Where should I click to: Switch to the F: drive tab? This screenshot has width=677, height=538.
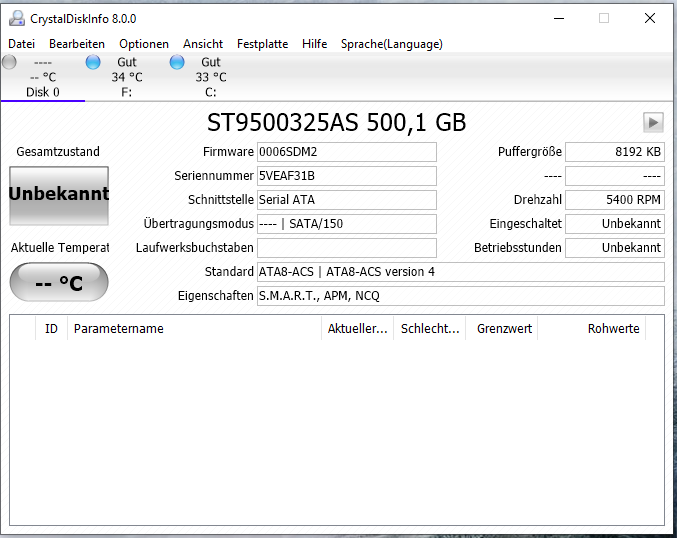(x=127, y=77)
